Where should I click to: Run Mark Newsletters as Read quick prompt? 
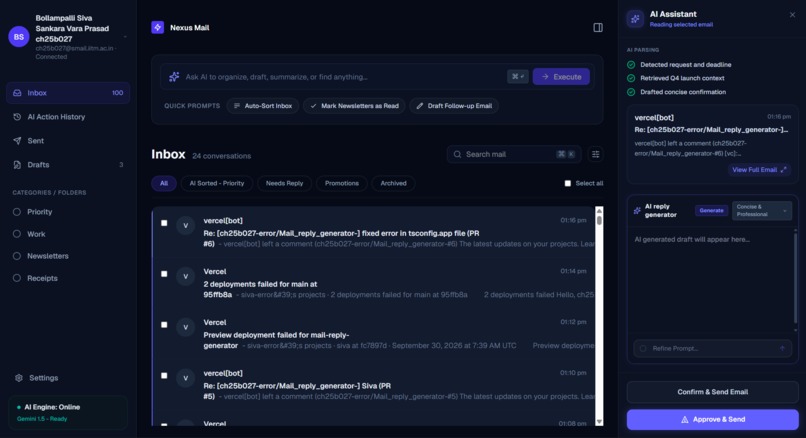tap(354, 106)
